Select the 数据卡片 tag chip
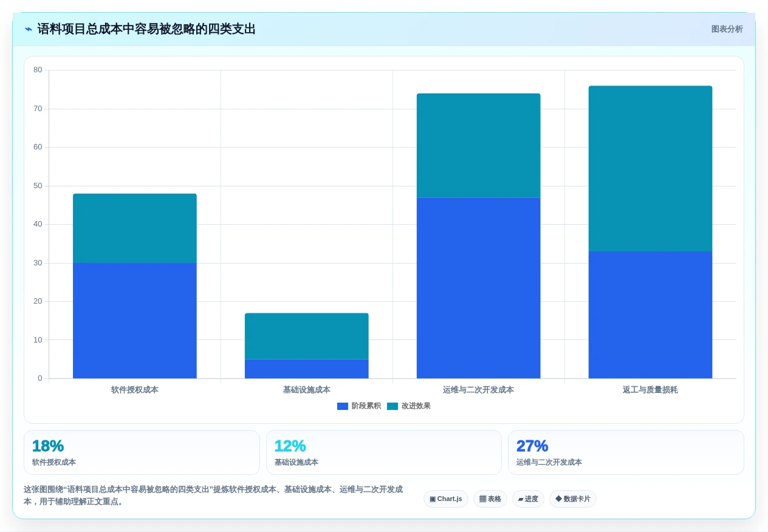The image size is (768, 532). [x=573, y=499]
